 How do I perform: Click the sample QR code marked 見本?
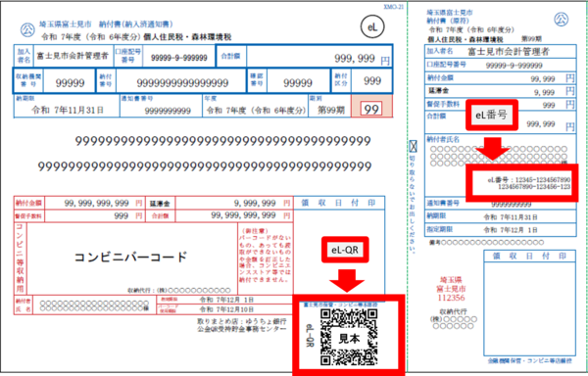[x=349, y=338]
